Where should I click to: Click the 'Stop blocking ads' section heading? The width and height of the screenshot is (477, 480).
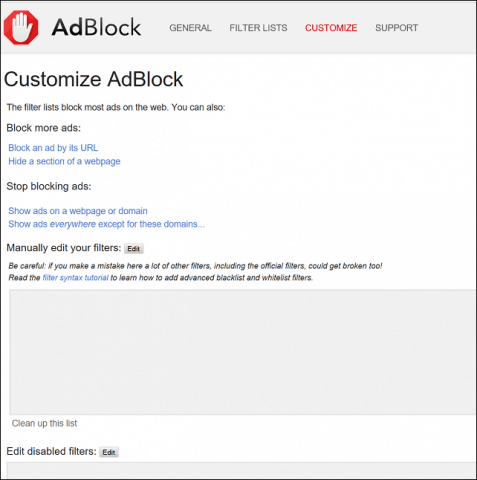point(49,186)
